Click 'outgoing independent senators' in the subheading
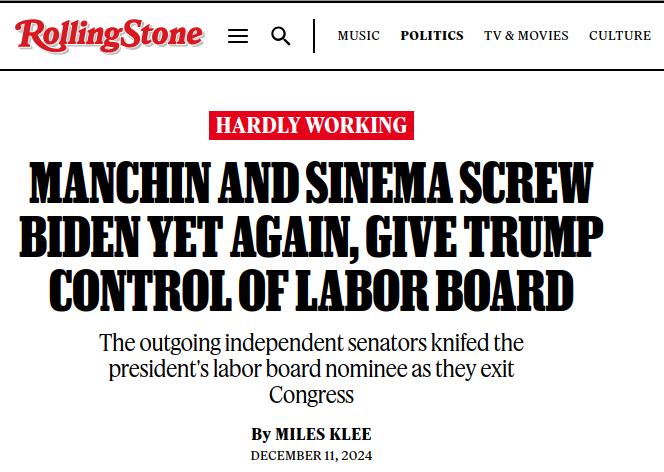 point(283,343)
